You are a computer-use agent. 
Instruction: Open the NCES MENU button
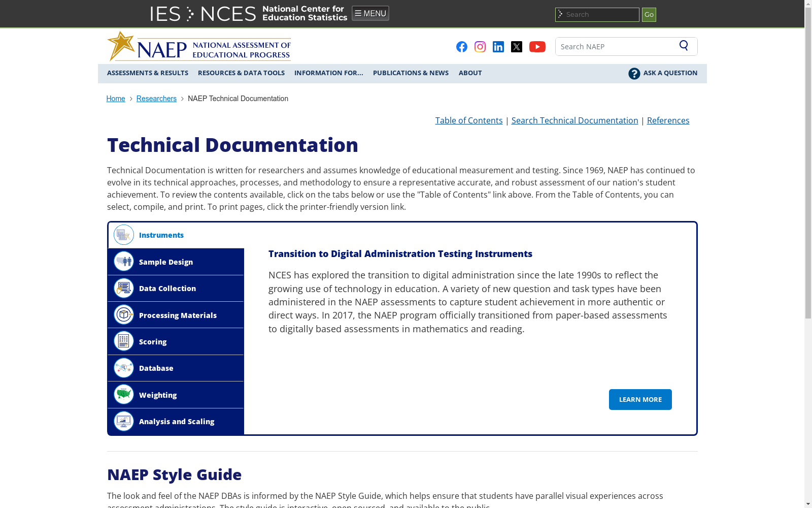click(x=370, y=13)
